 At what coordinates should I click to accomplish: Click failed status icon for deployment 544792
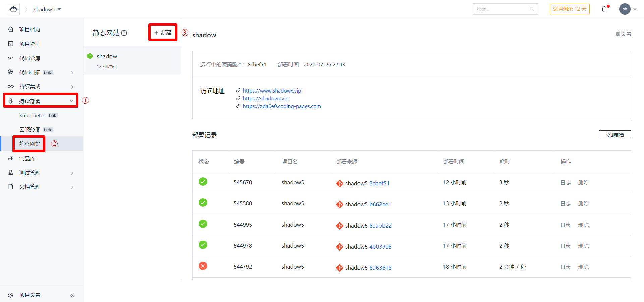point(203,266)
